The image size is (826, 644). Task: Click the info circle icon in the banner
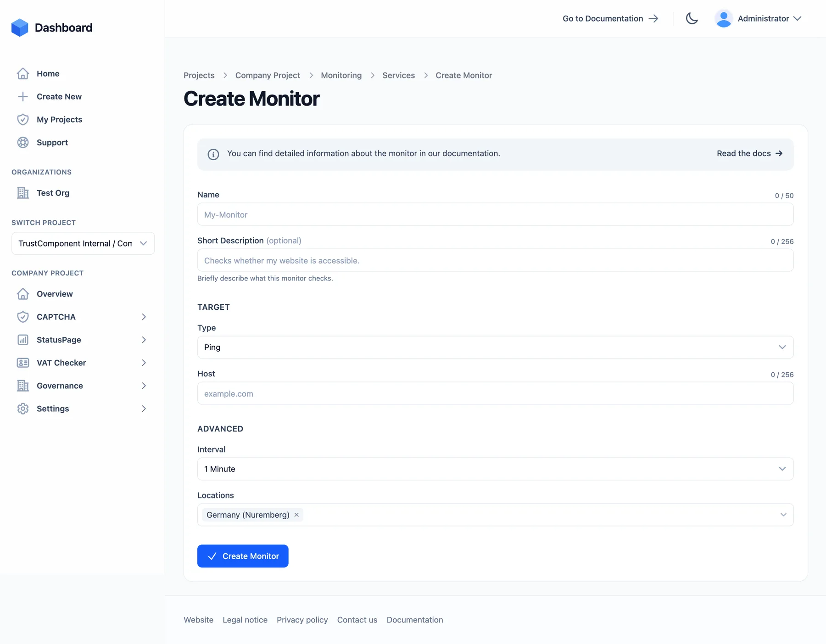coord(213,154)
